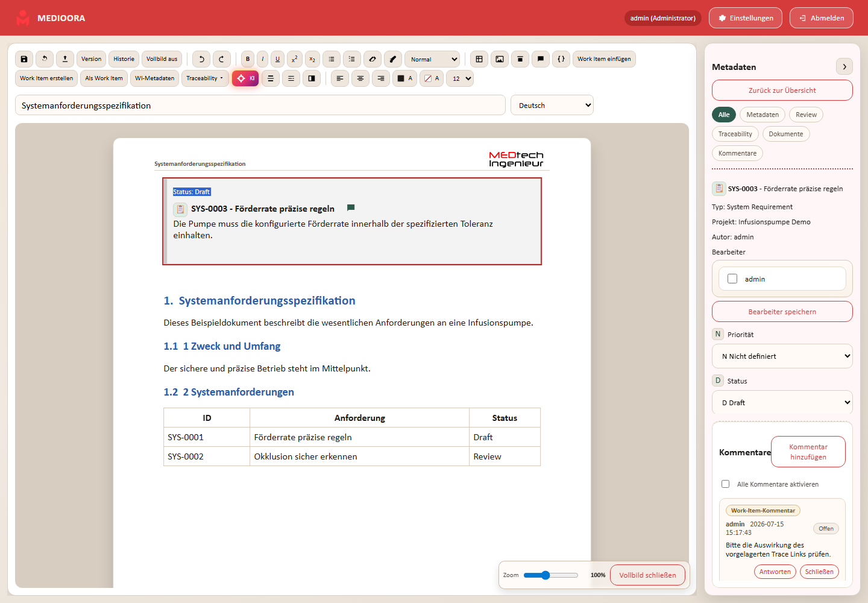868x603 pixels.
Task: Click the split column layout icon
Action: [x=312, y=78]
